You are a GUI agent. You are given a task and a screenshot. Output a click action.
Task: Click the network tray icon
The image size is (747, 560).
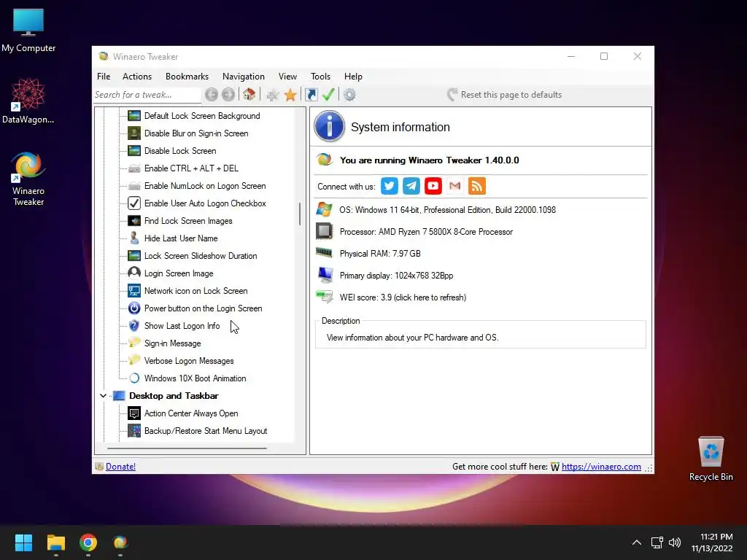tap(657, 542)
